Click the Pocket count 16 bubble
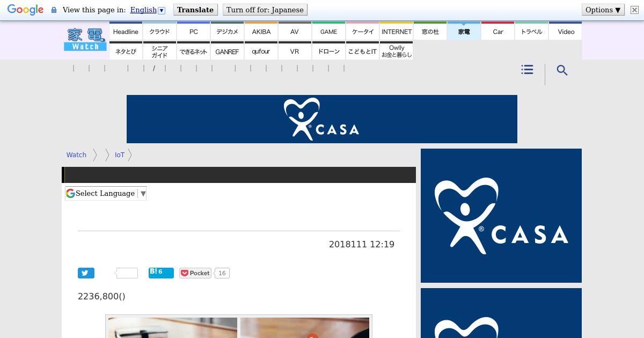Screen dimensions: 644x338 click(x=222, y=273)
